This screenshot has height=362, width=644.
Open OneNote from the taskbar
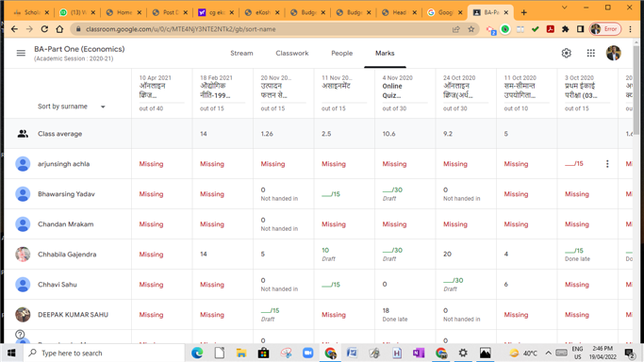tap(419, 353)
